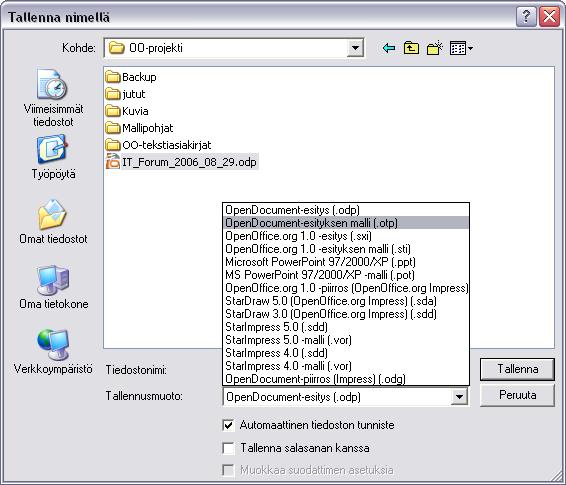The width and height of the screenshot is (566, 485).
Task: Open Oma tietokone in the sidebar
Action: click(53, 287)
